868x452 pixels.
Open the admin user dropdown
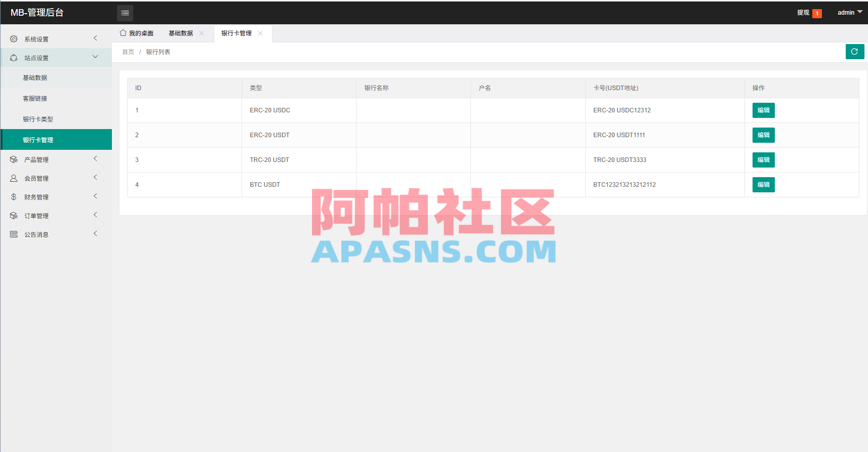[x=849, y=13]
